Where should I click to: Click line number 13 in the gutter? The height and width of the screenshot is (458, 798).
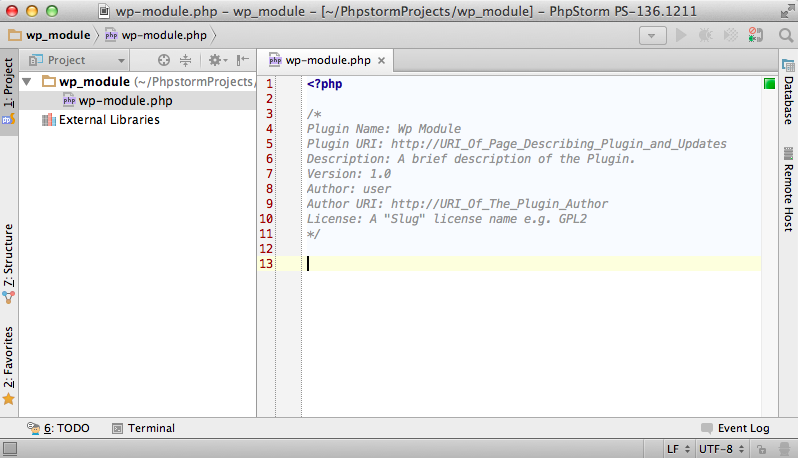coord(266,264)
